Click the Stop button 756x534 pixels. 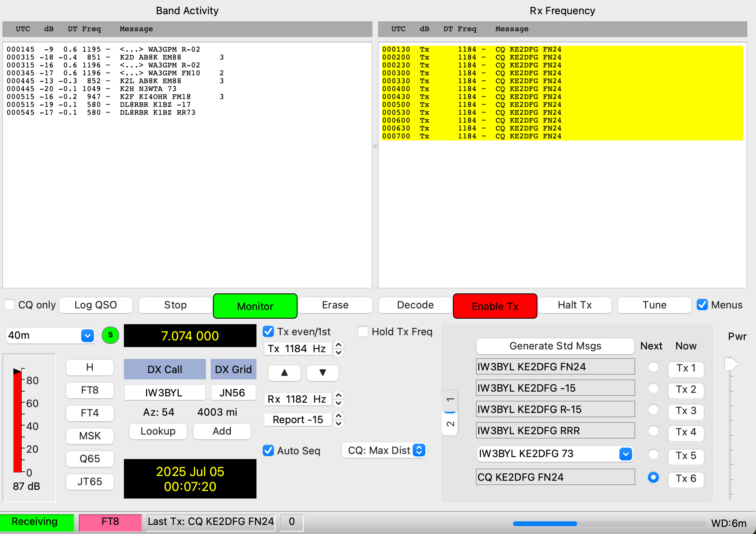pos(175,305)
